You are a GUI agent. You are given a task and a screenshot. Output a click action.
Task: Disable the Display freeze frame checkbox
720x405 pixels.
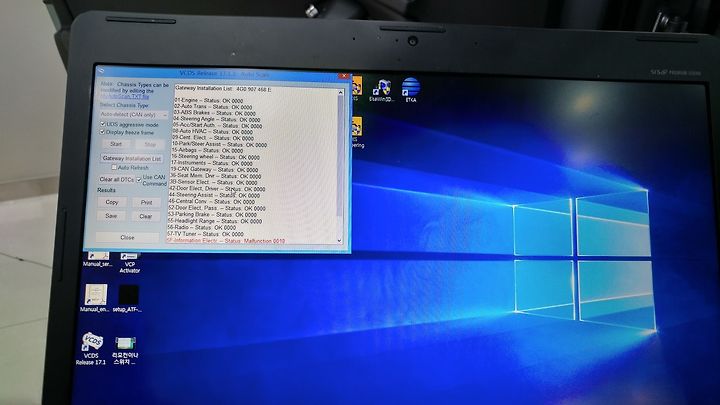pos(102,132)
